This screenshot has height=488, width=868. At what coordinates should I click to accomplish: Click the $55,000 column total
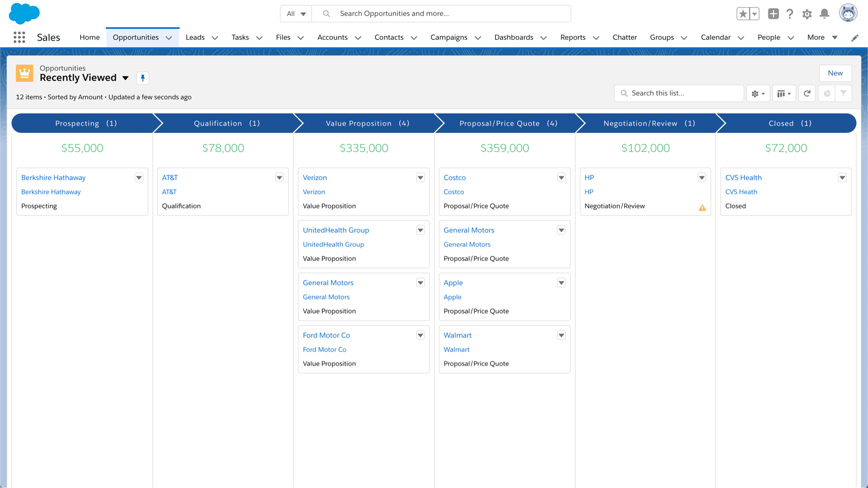82,148
